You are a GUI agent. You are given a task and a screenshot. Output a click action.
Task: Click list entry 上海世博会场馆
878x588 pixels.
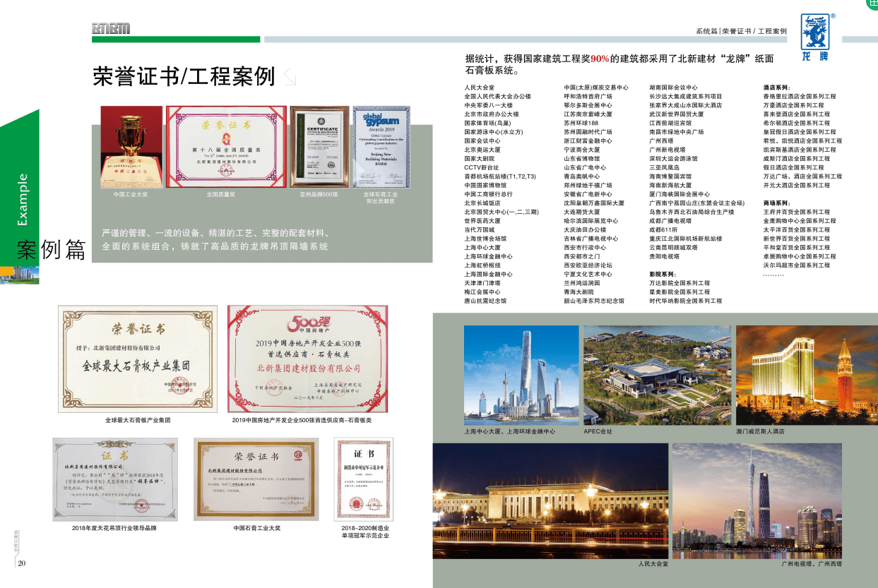pyautogui.click(x=485, y=239)
